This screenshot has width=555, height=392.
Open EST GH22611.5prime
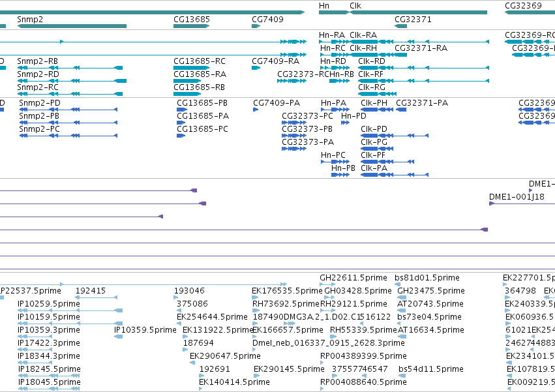click(x=353, y=278)
